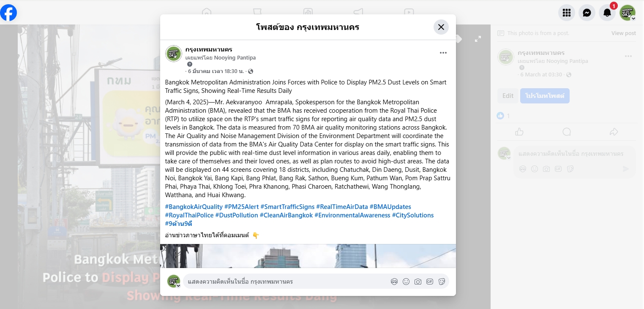
Task: Switch commenting identity via dialog avatar dropdown
Action: pyautogui.click(x=173, y=282)
